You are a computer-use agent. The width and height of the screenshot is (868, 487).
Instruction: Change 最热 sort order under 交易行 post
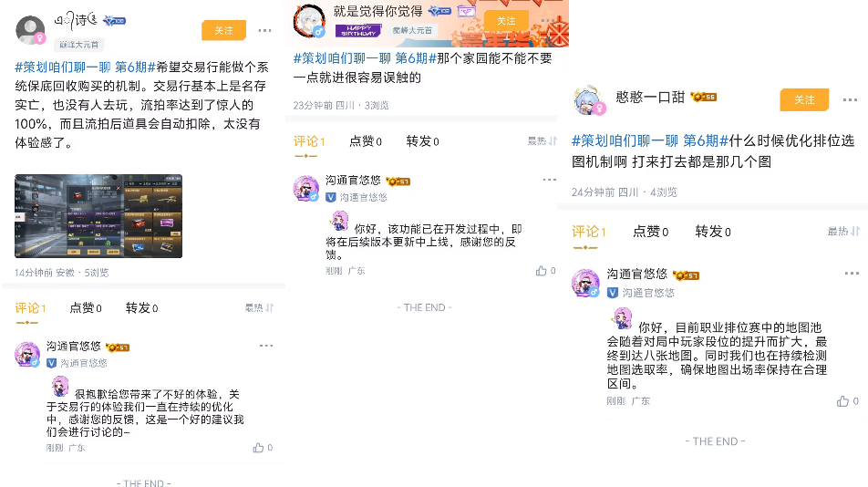(x=260, y=307)
